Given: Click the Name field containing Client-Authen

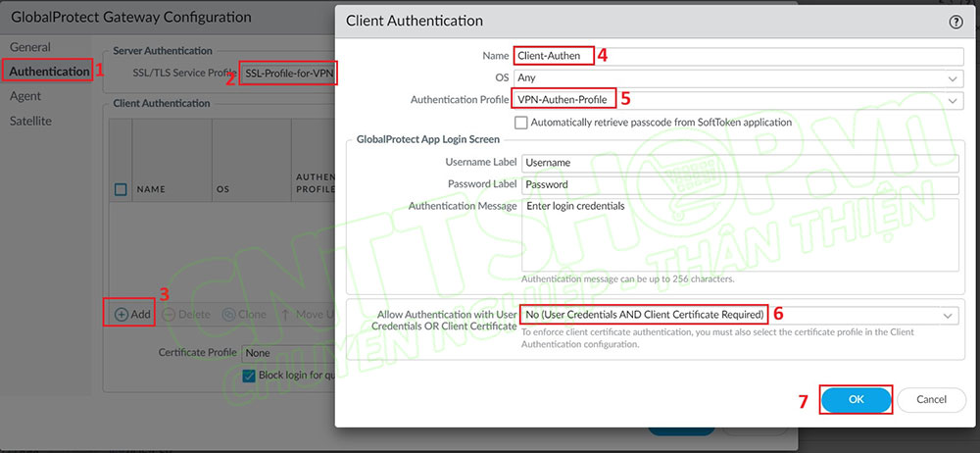Looking at the screenshot, I should [x=738, y=56].
